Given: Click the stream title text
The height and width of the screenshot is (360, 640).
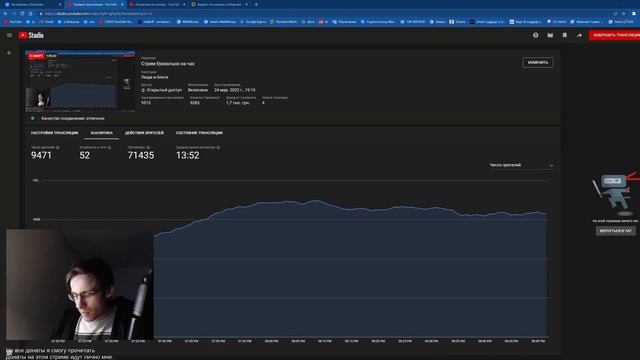Looking at the screenshot, I should (168, 64).
